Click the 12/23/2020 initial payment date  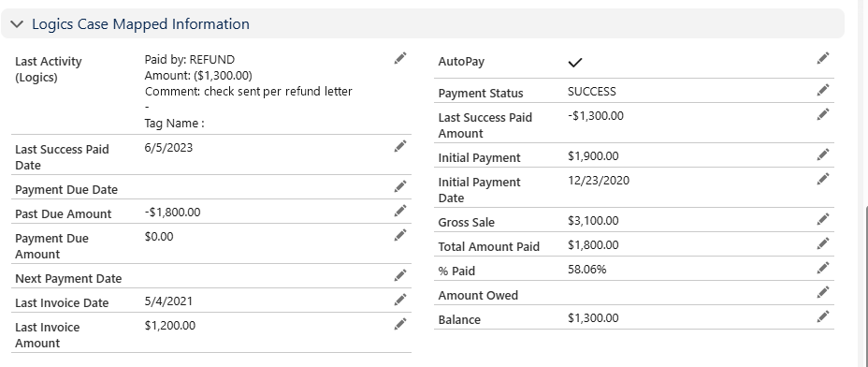[x=599, y=180]
